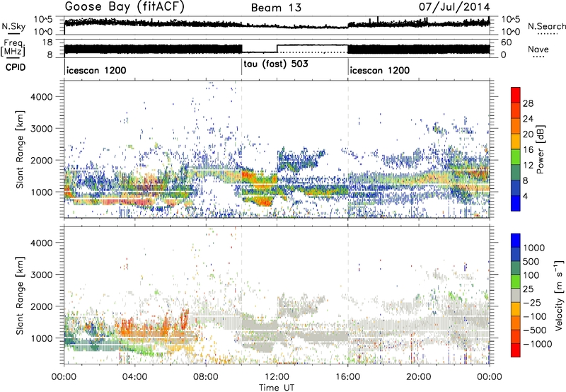This screenshot has height=392, width=566.
Task: Click the "N.Sky" legend label
Action: click(x=13, y=26)
